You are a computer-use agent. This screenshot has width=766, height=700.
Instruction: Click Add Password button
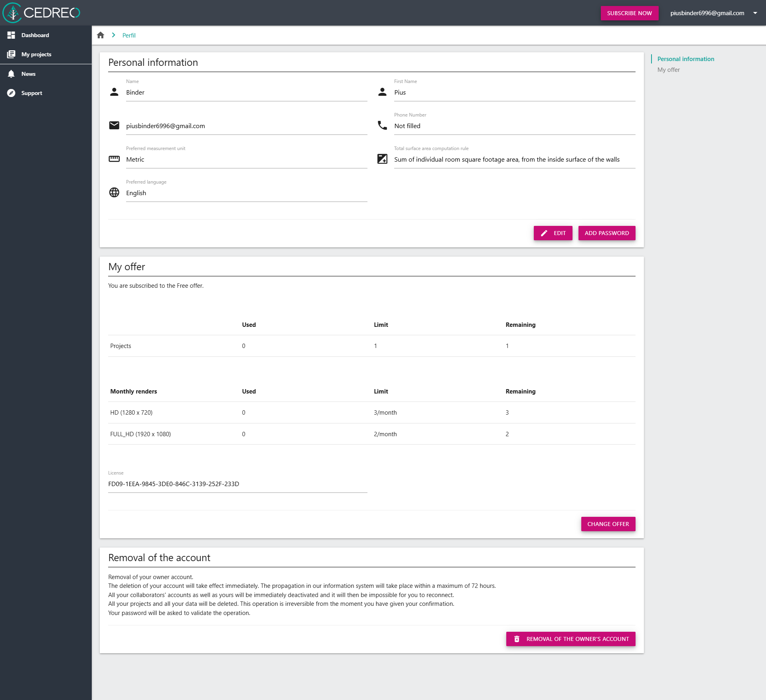(606, 233)
